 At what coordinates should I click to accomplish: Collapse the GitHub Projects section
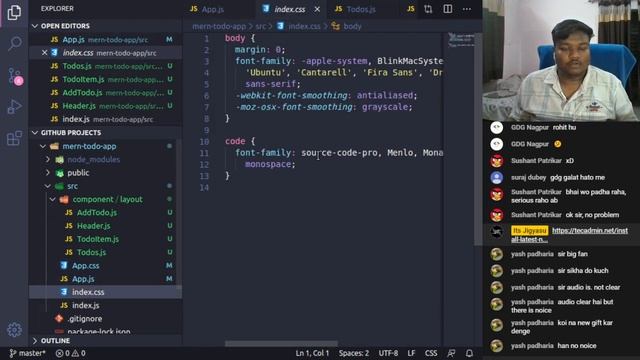click(70, 133)
